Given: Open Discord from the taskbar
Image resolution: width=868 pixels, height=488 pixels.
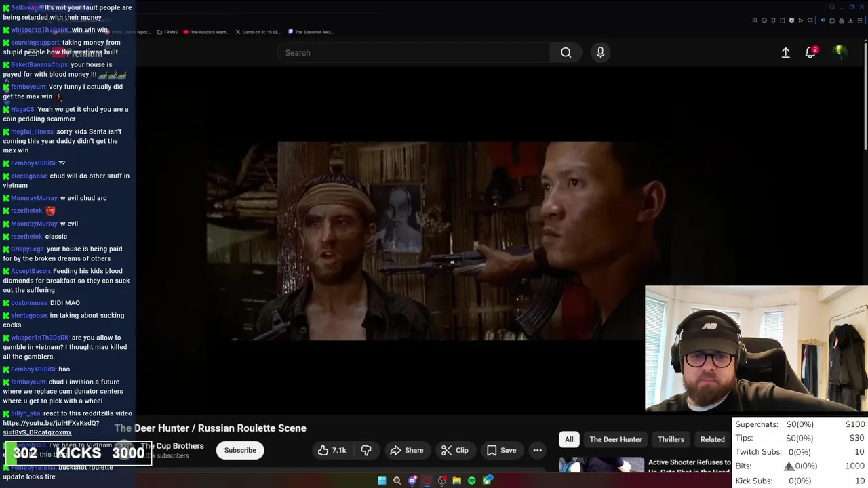Looking at the screenshot, I should coord(412,481).
